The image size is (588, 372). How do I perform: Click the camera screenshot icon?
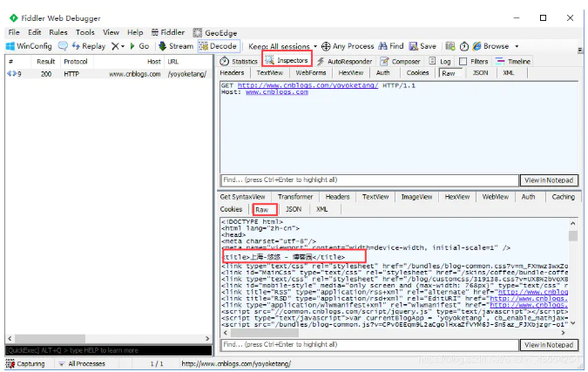point(450,46)
